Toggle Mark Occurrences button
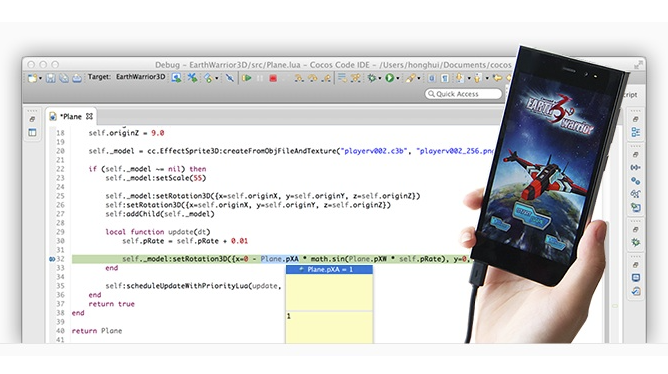The height and width of the screenshot is (374, 668). [432, 78]
